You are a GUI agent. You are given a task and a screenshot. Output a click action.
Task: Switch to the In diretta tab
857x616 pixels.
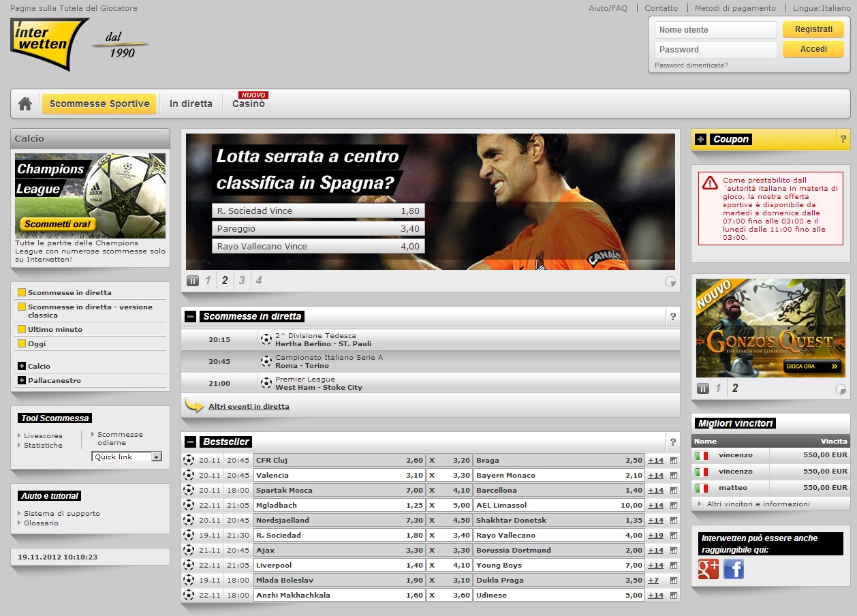191,104
